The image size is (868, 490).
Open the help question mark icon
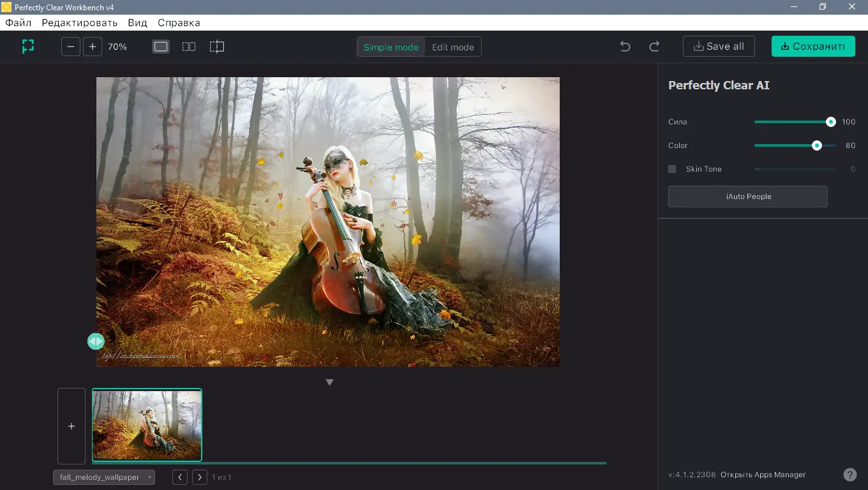(850, 475)
